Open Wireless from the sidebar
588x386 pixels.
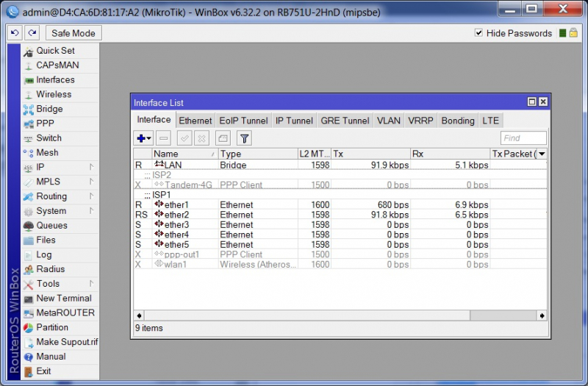[54, 94]
